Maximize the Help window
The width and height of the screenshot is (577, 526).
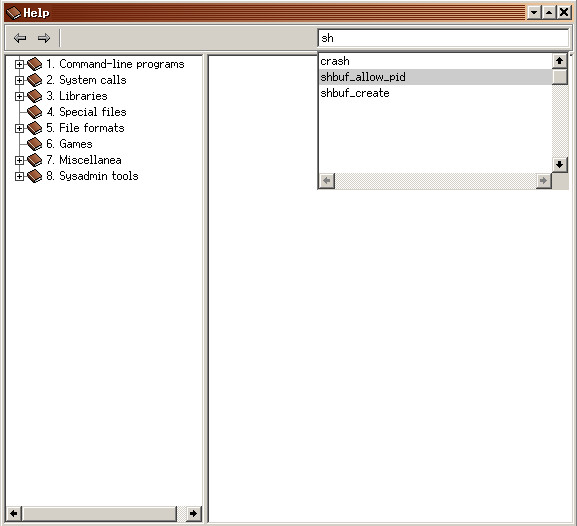[549, 13]
